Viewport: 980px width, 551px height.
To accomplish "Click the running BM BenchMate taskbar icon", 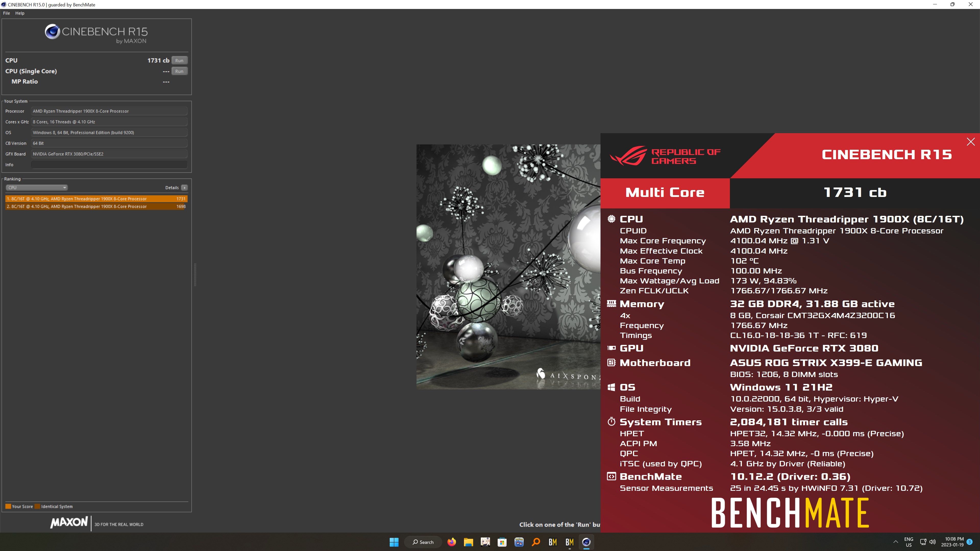I will 570,542.
